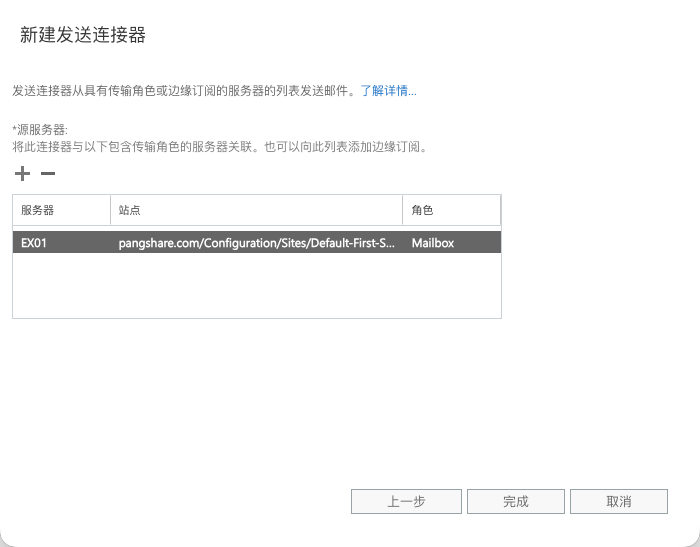Click divider between 站点 and 角色 headers
This screenshot has width=700, height=547.
coord(403,211)
